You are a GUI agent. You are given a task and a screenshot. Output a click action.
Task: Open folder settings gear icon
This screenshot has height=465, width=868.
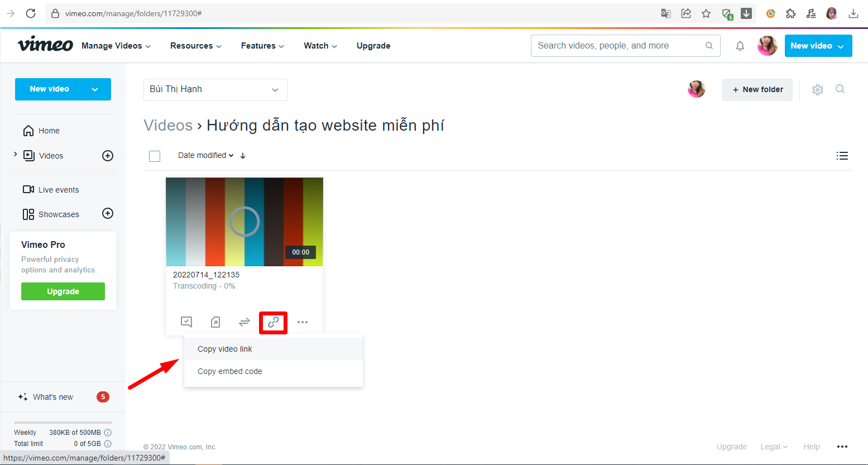817,89
